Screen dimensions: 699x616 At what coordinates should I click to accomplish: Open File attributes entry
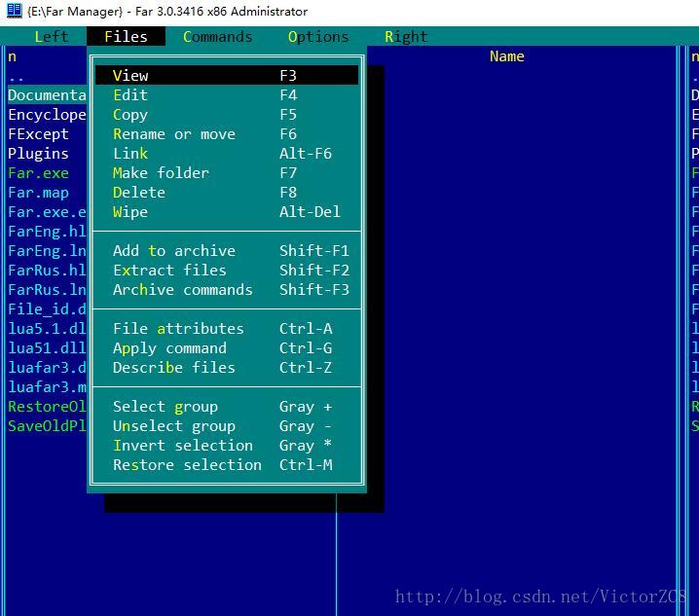coord(227,329)
